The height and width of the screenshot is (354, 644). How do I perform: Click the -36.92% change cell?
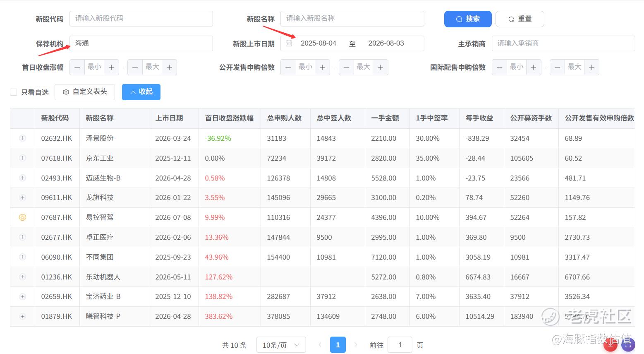[218, 139]
